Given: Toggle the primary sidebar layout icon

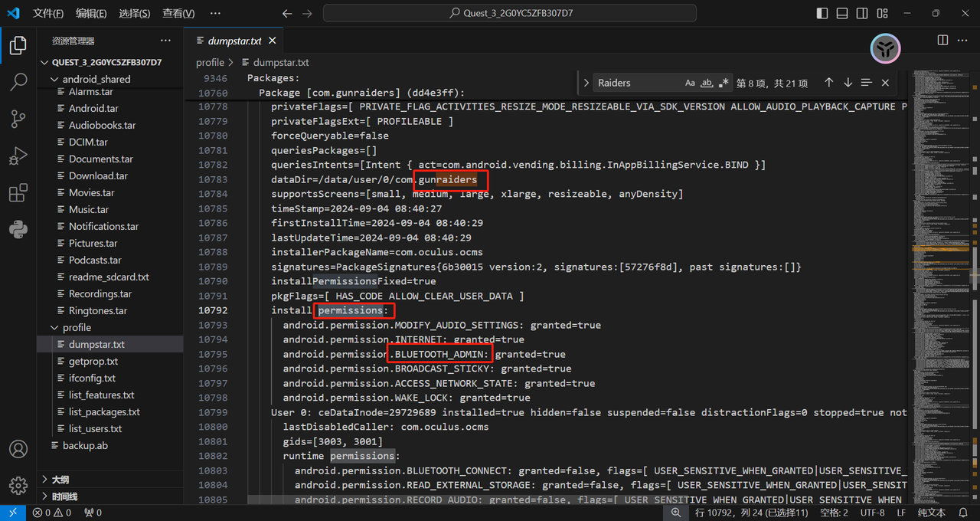Looking at the screenshot, I should 822,14.
